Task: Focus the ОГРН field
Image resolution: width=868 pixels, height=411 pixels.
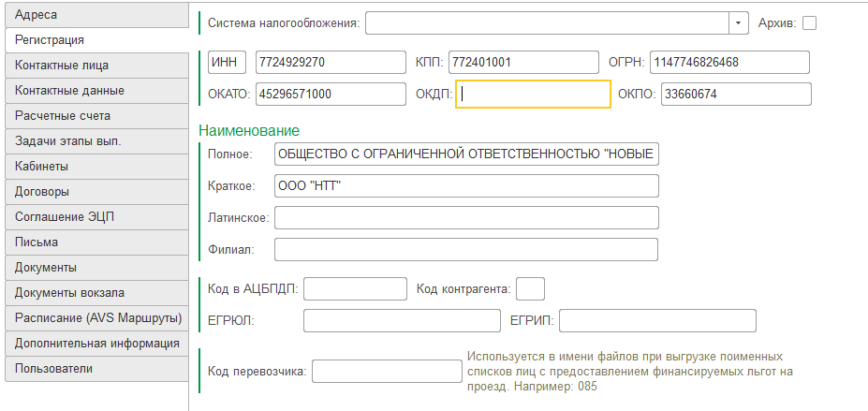Action: point(728,62)
